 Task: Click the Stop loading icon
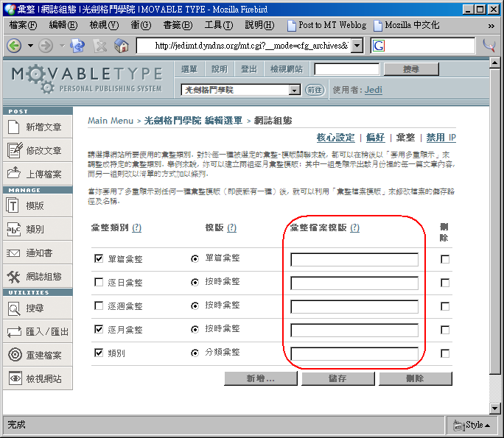[100, 46]
